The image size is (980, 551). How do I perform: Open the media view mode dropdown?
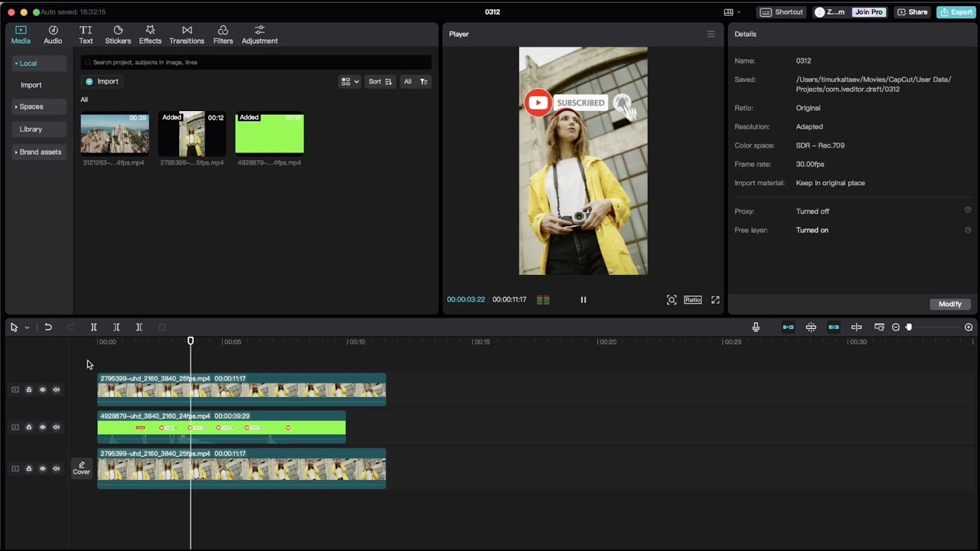[x=350, y=81]
